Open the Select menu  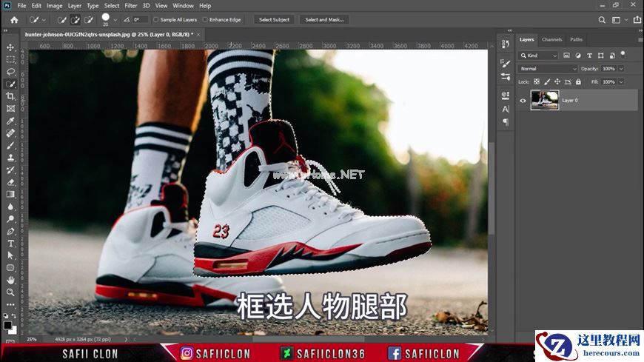111,6
